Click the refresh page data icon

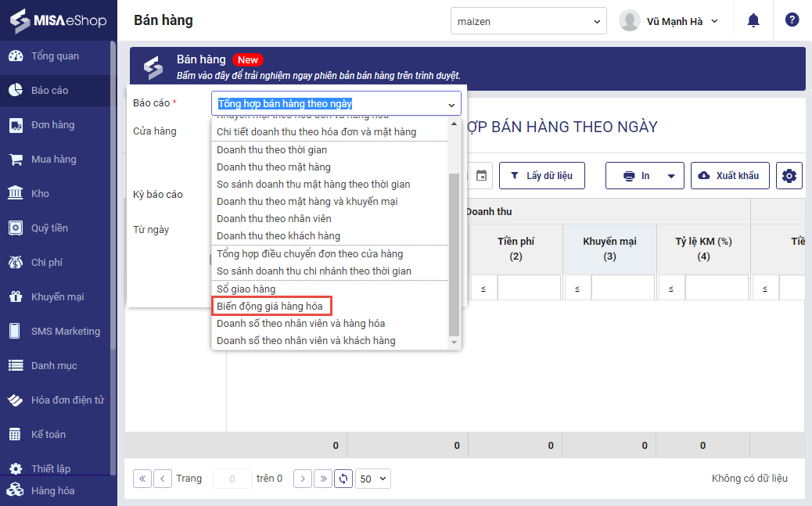(343, 479)
